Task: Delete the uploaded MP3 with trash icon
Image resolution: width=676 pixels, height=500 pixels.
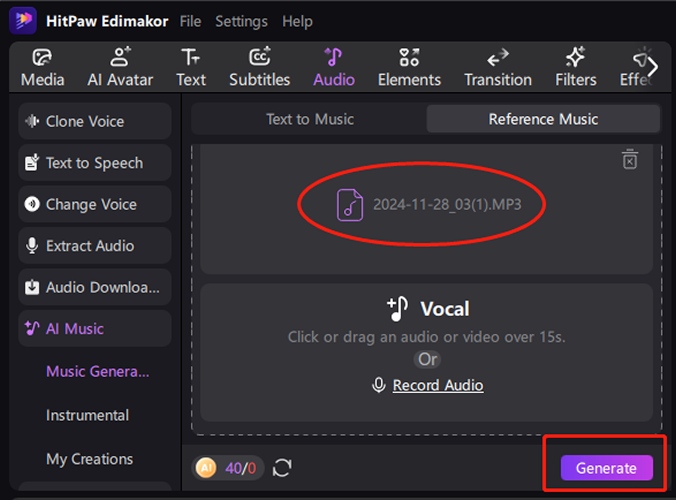Action: point(629,159)
